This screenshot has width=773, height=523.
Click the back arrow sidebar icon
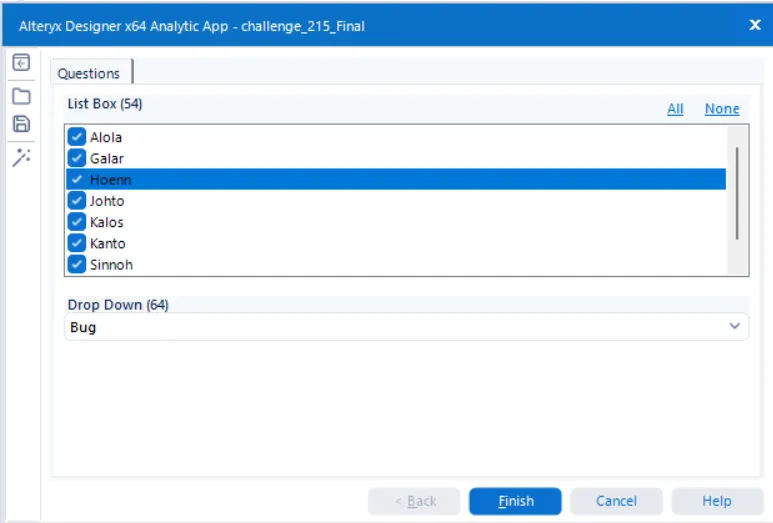[x=21, y=63]
